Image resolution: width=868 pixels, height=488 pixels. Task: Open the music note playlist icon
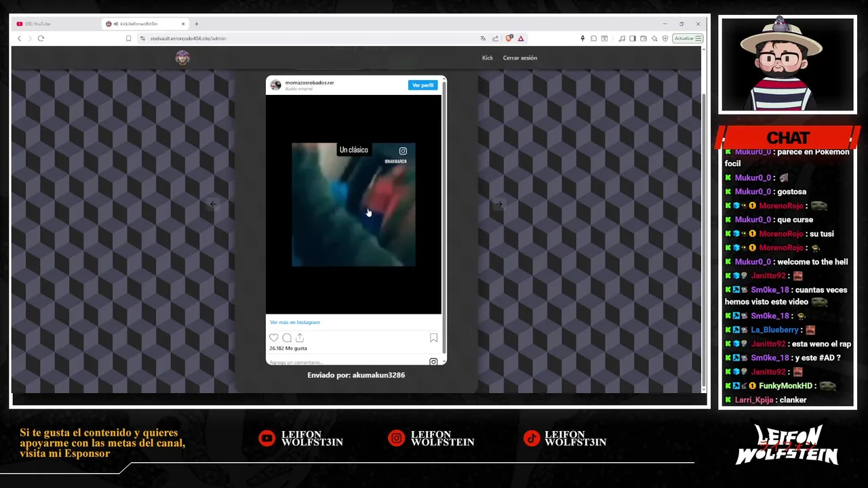tap(622, 39)
